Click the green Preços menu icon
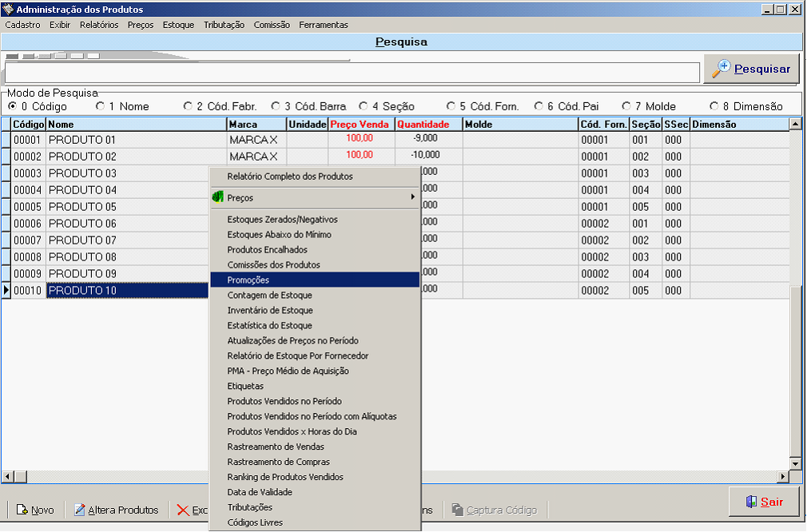 (x=217, y=197)
